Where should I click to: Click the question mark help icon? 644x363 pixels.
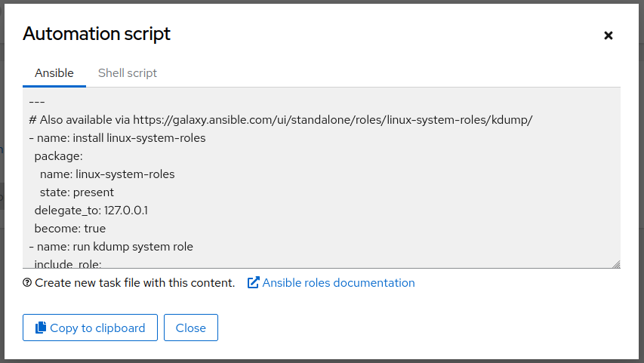(27, 283)
